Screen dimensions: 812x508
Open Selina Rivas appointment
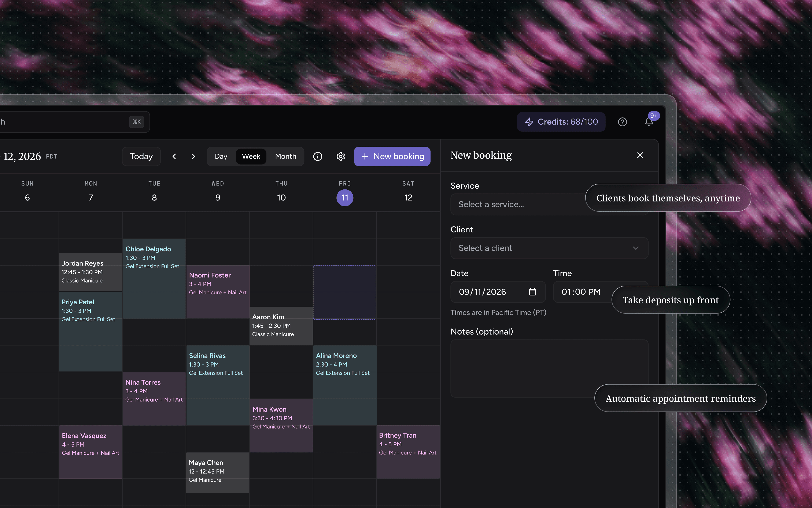218,385
